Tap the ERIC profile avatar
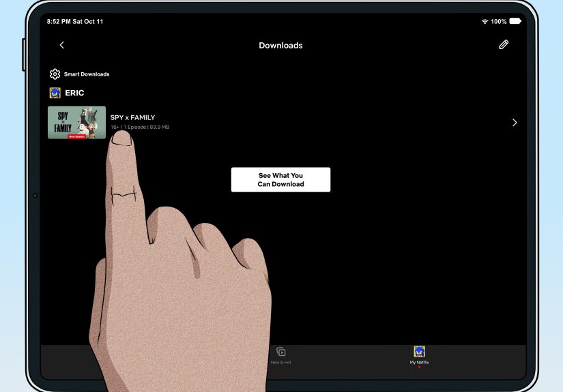563x392 pixels. [x=55, y=93]
